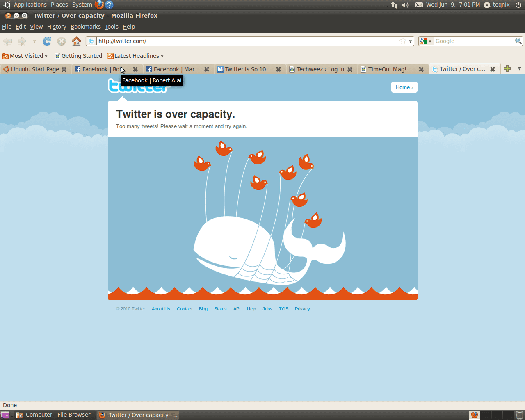The width and height of the screenshot is (525, 420).
Task: Open the Edit menu
Action: [x=21, y=27]
